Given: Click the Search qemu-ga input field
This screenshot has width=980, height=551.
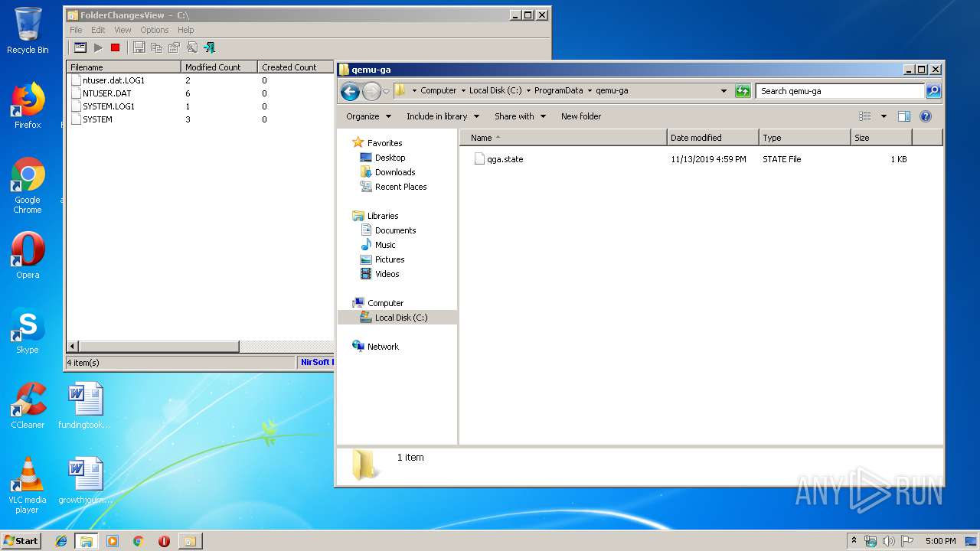Looking at the screenshot, I should click(839, 91).
